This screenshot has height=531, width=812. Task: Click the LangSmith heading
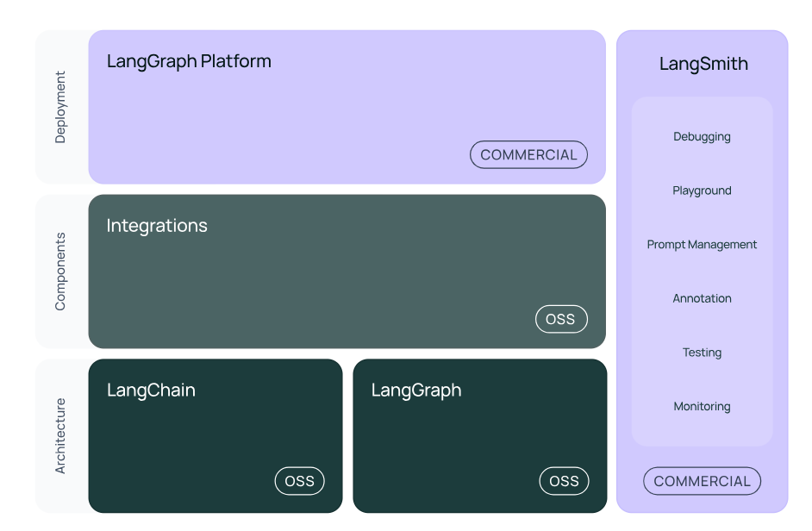coord(703,64)
